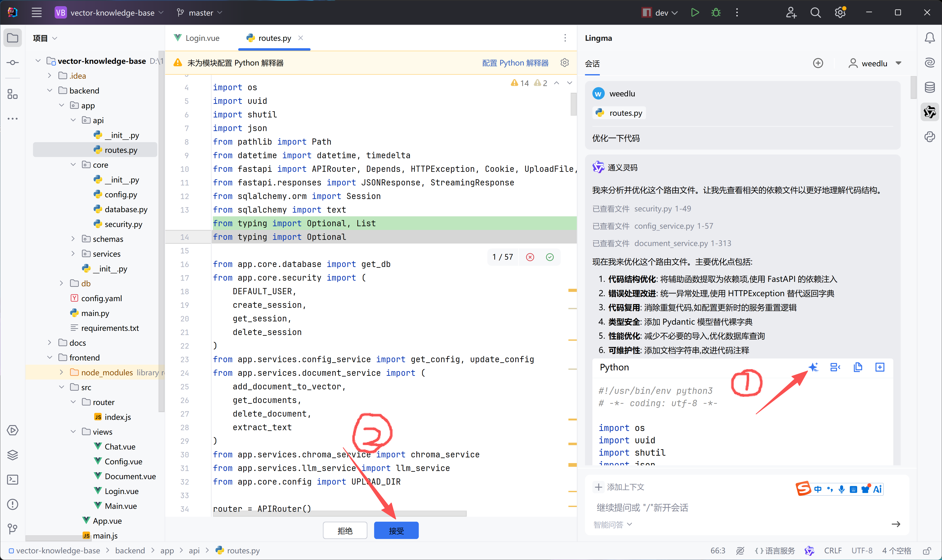
Task: Open the Git tool window icon
Action: tap(12, 529)
